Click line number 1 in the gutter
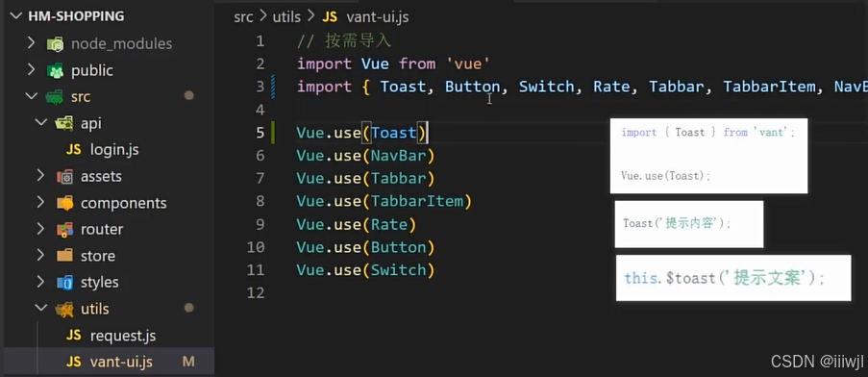Image resolution: width=868 pixels, height=377 pixels. point(260,41)
